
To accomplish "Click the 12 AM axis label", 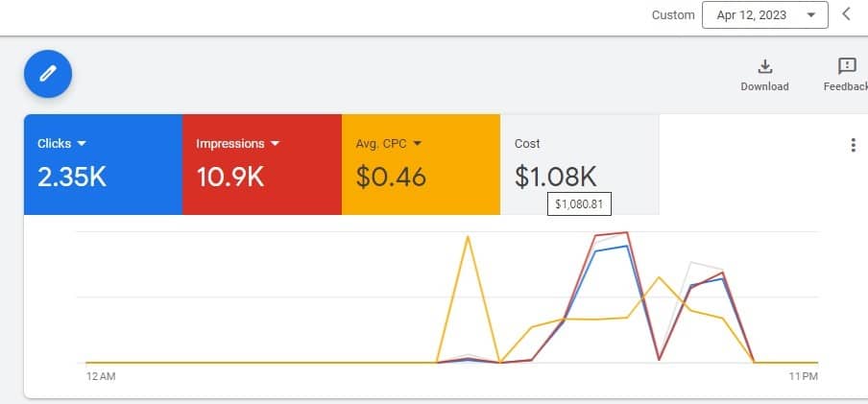I will pyautogui.click(x=101, y=377).
